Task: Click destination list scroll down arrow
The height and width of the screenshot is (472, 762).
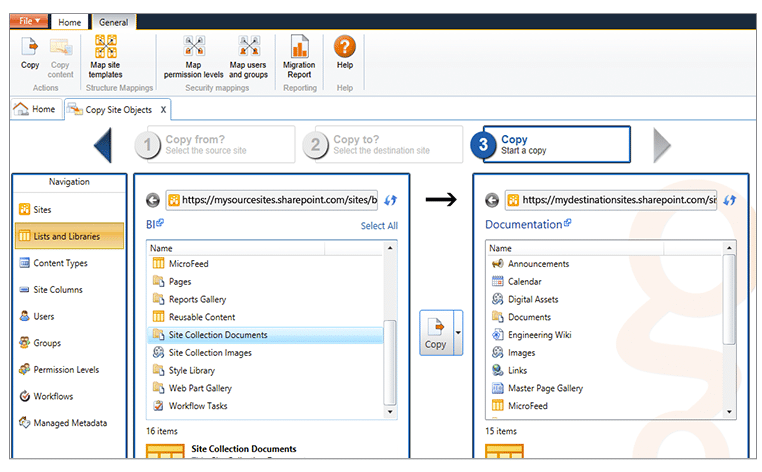Action: (x=729, y=412)
